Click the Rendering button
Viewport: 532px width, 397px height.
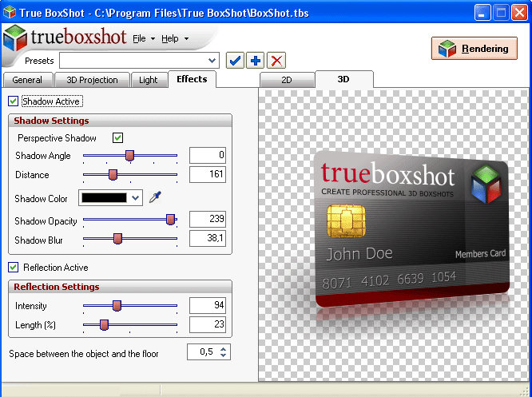(474, 49)
